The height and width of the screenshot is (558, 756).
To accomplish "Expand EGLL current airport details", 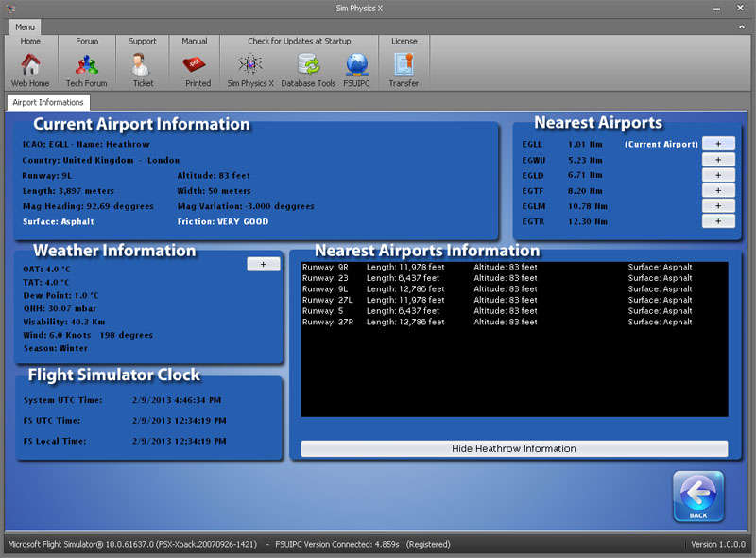I will pos(718,144).
